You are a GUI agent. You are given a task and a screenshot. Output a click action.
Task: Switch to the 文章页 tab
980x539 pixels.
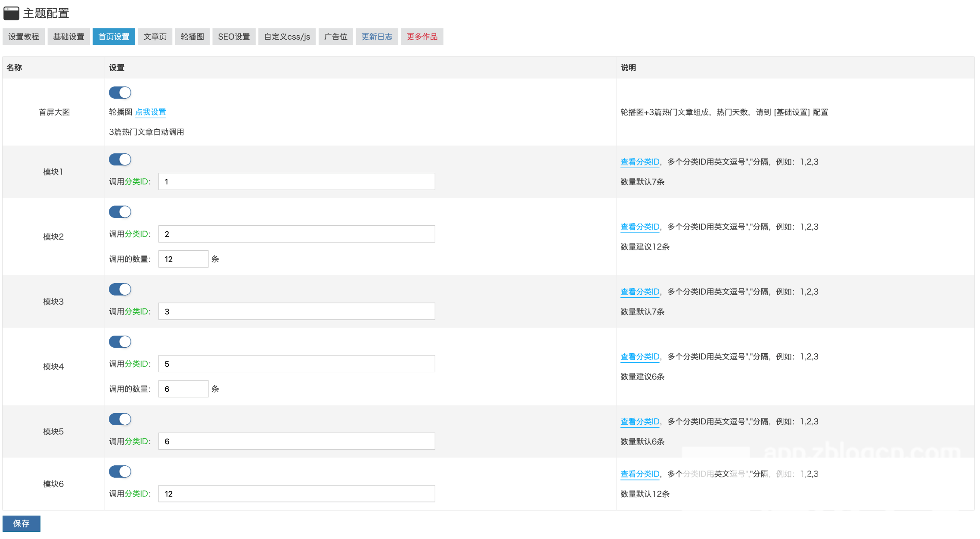click(x=155, y=37)
